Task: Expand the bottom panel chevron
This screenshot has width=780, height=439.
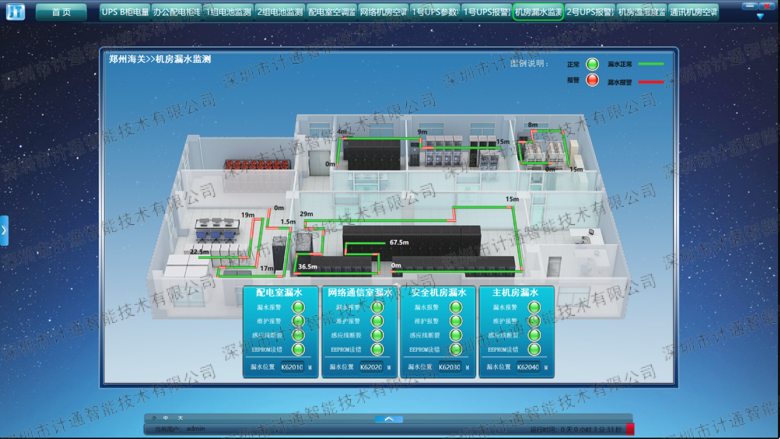Action: point(389,418)
